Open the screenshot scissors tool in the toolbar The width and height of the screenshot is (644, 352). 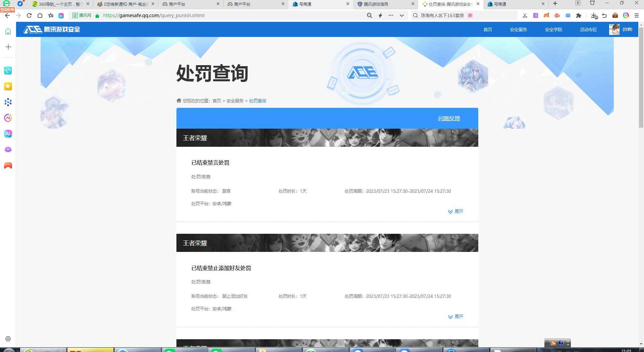[525, 15]
